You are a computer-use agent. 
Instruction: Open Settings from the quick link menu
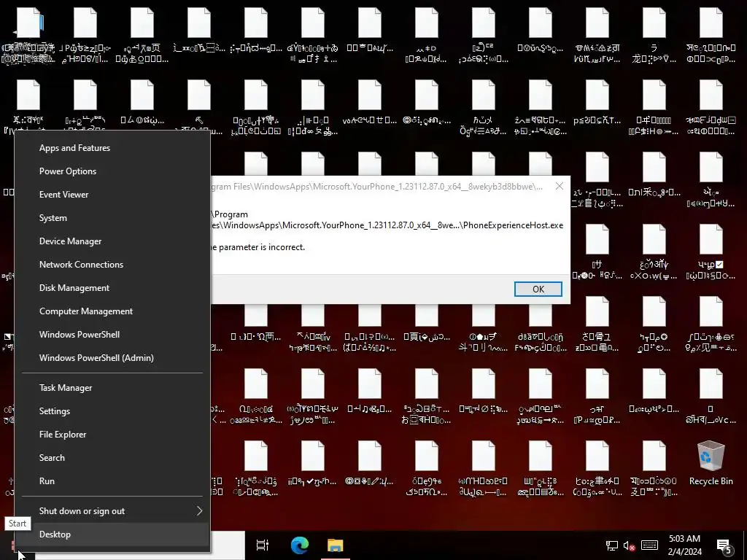point(112,411)
